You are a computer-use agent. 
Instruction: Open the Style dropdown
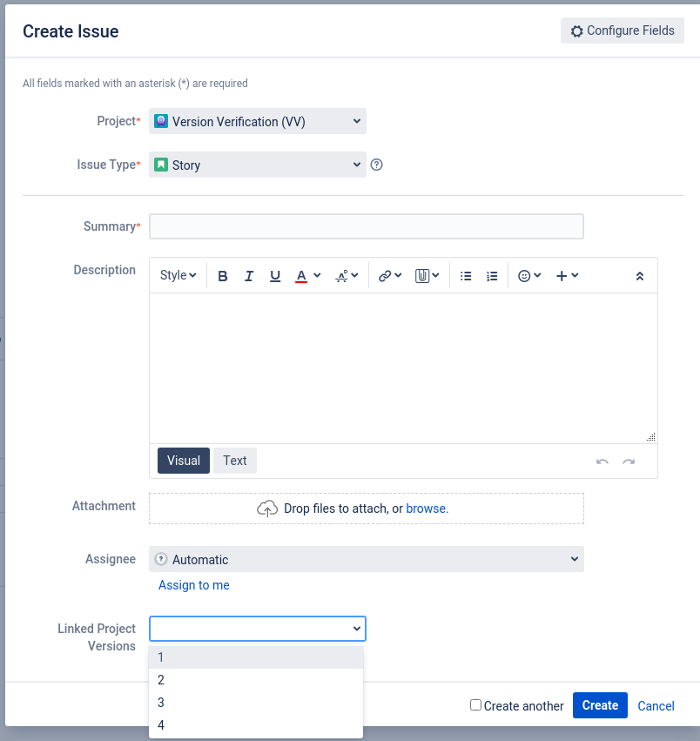(x=178, y=275)
